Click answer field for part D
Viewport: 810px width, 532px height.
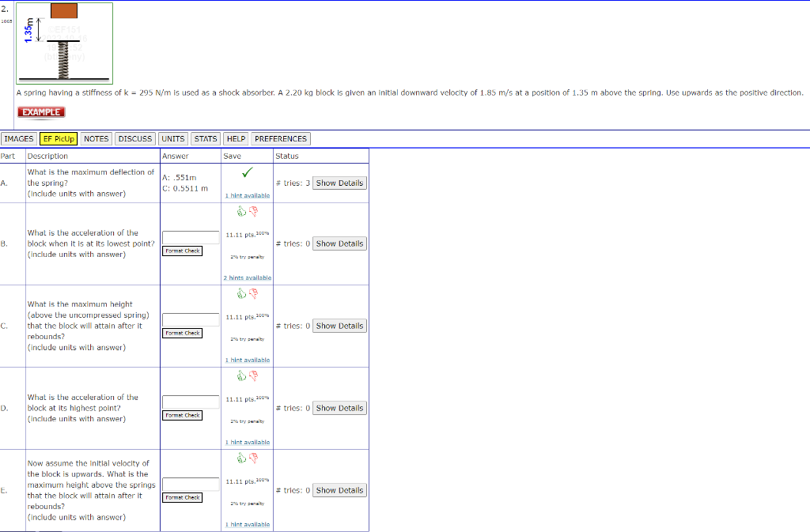tap(191, 402)
